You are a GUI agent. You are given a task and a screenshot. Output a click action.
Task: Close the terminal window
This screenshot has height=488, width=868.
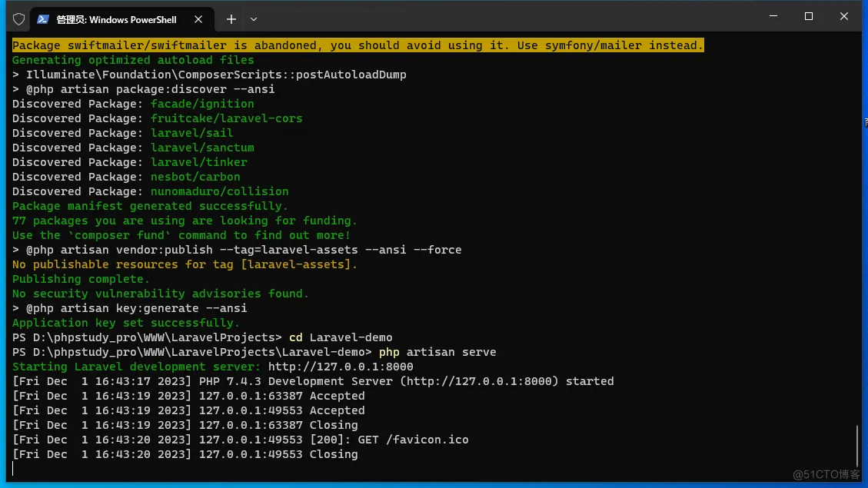(x=844, y=16)
